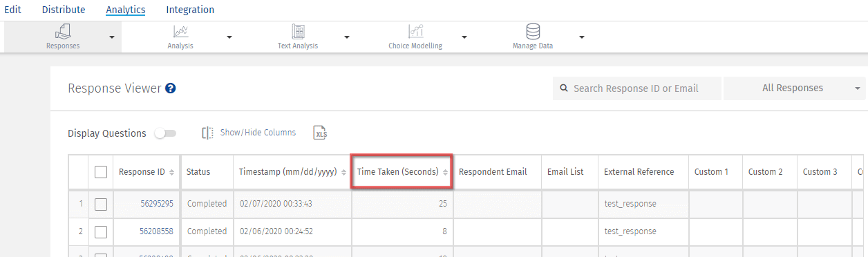Select time taken value 25
The image size is (868, 257).
442,204
